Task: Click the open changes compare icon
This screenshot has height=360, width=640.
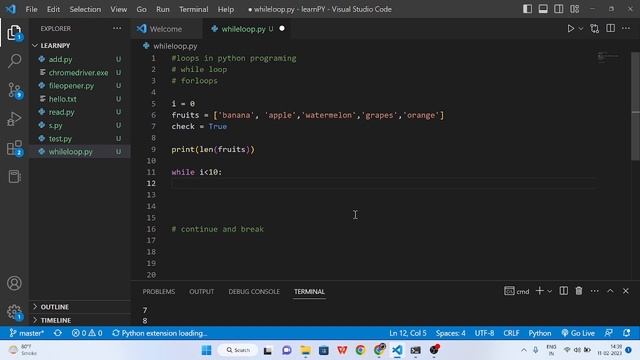Action: (x=595, y=29)
